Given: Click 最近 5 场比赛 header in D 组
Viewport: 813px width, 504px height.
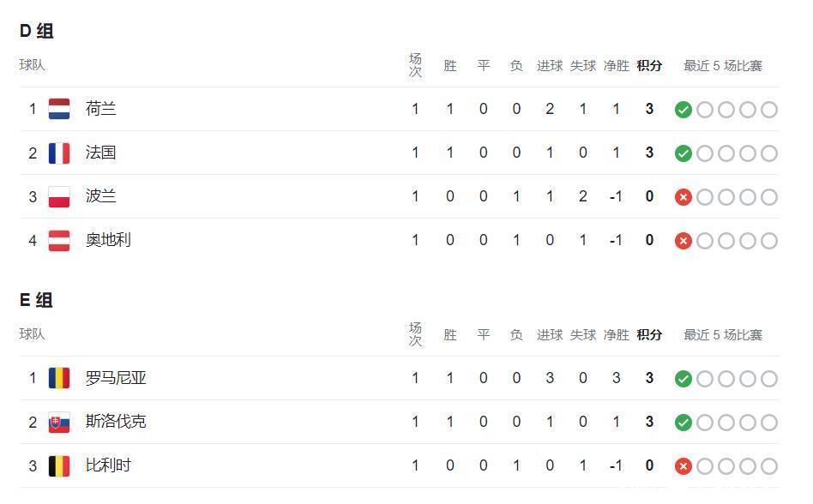Looking at the screenshot, I should pos(722,65).
